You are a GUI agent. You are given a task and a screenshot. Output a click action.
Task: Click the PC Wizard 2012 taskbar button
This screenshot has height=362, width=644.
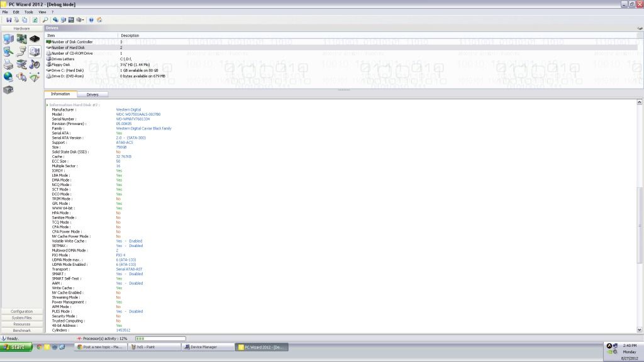[262, 347]
